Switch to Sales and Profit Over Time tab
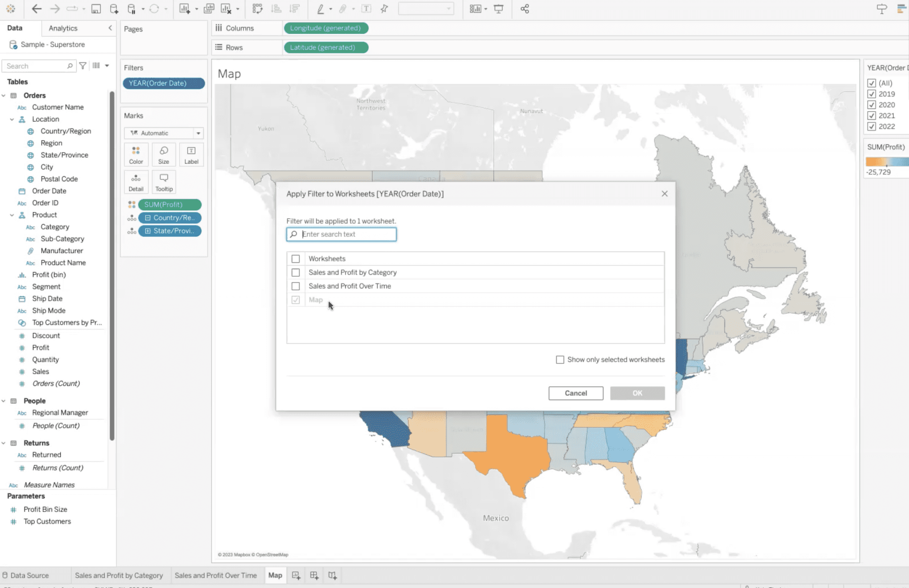909x588 pixels. tap(215, 575)
